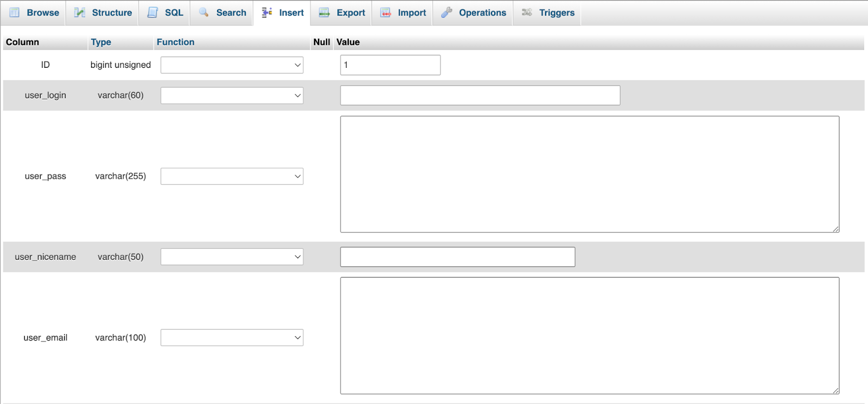Click into the user_pass text area

[590, 174]
